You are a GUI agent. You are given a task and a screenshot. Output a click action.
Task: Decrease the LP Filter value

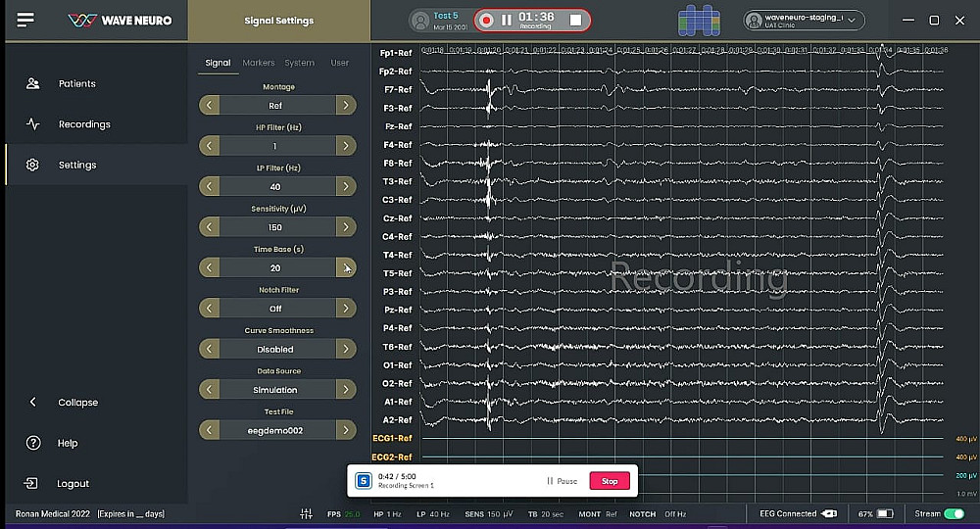coord(210,187)
